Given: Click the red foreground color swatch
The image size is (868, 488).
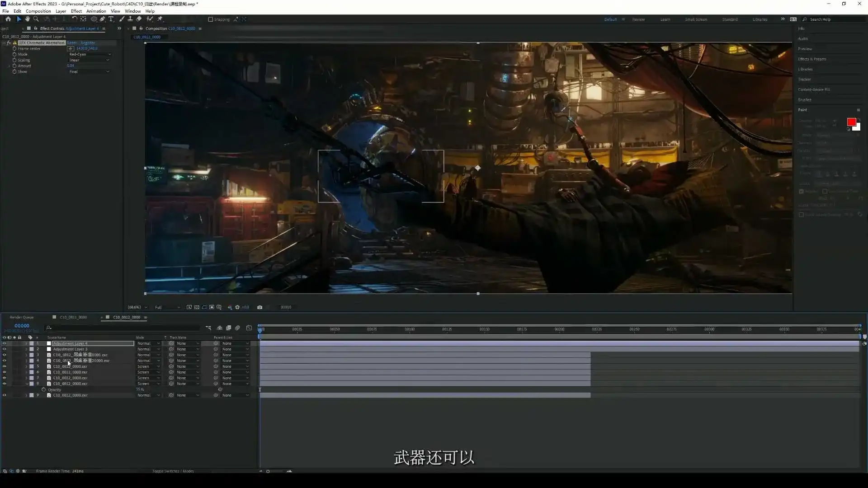Looking at the screenshot, I should 851,122.
